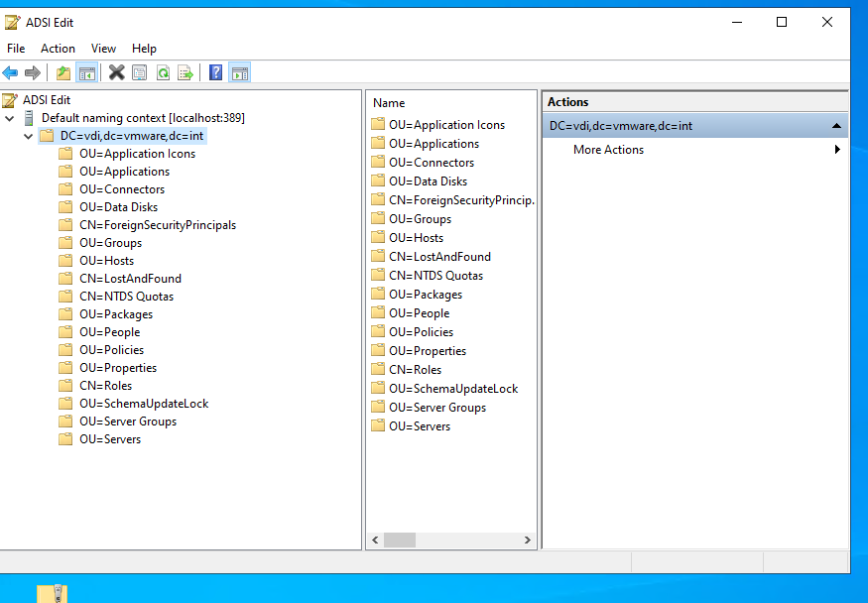Select CN=NTDS Quotas in the left tree
The height and width of the screenshot is (603, 868).
point(126,297)
